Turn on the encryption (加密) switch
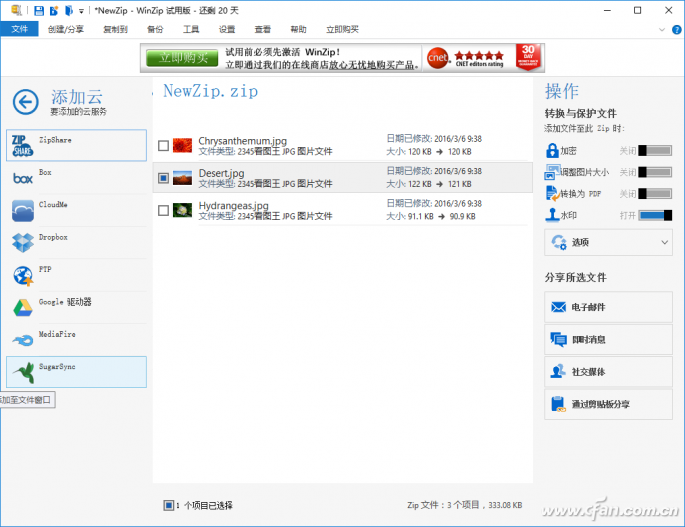Image resolution: width=685 pixels, height=527 pixels. [655, 151]
